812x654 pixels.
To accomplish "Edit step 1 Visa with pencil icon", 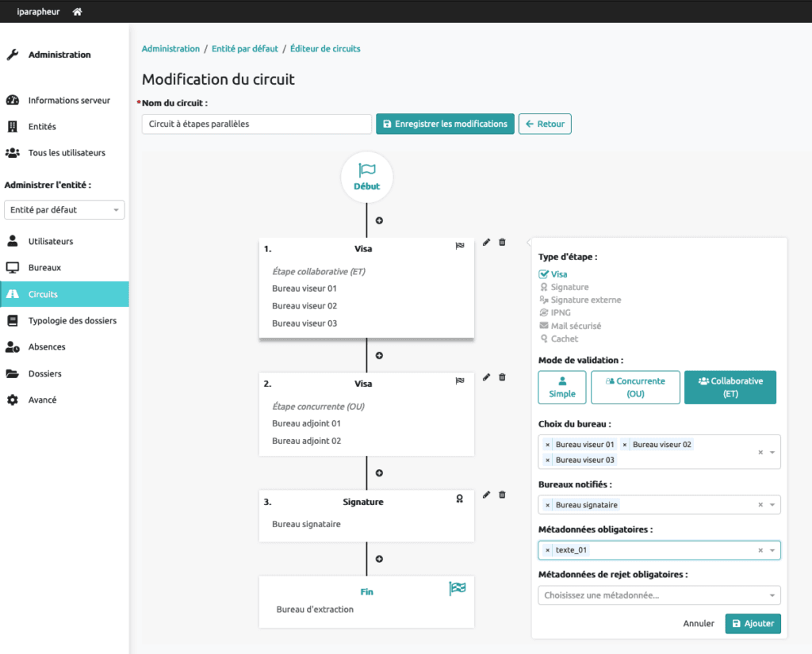I will (x=487, y=243).
